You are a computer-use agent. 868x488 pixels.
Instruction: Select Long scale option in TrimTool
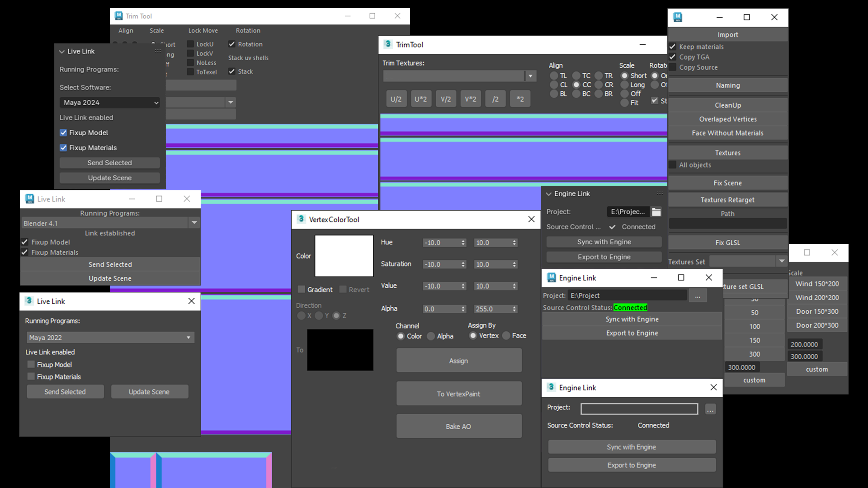pos(624,84)
